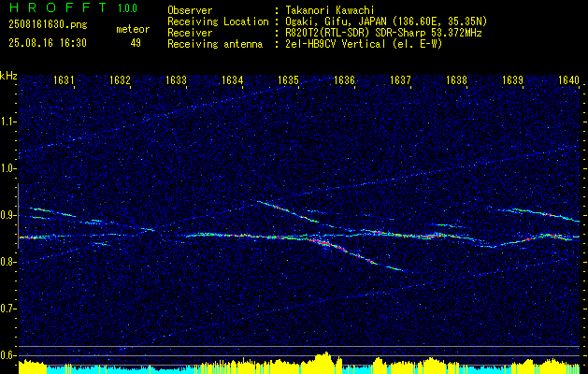Click the 1640 time marker
This screenshot has height=374, width=588.
568,79
